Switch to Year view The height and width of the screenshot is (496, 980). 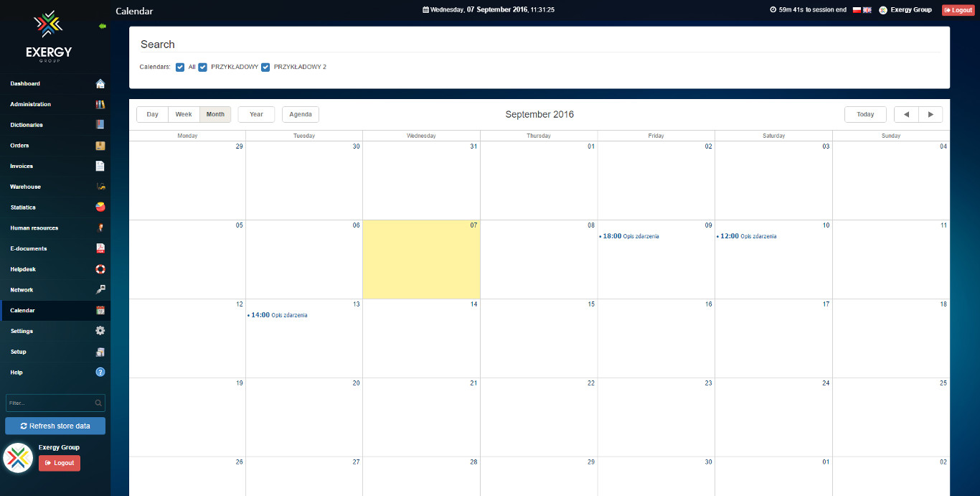click(x=256, y=115)
